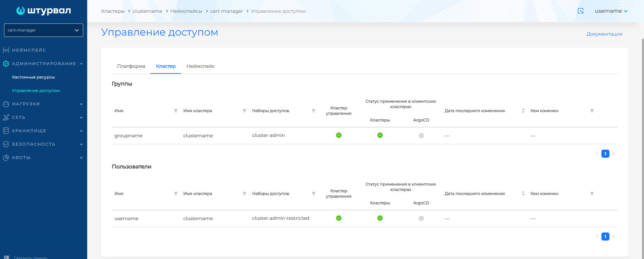The image size is (644, 259).
Task: Filter Пользователи table by Имя кластера
Action: pos(245,194)
